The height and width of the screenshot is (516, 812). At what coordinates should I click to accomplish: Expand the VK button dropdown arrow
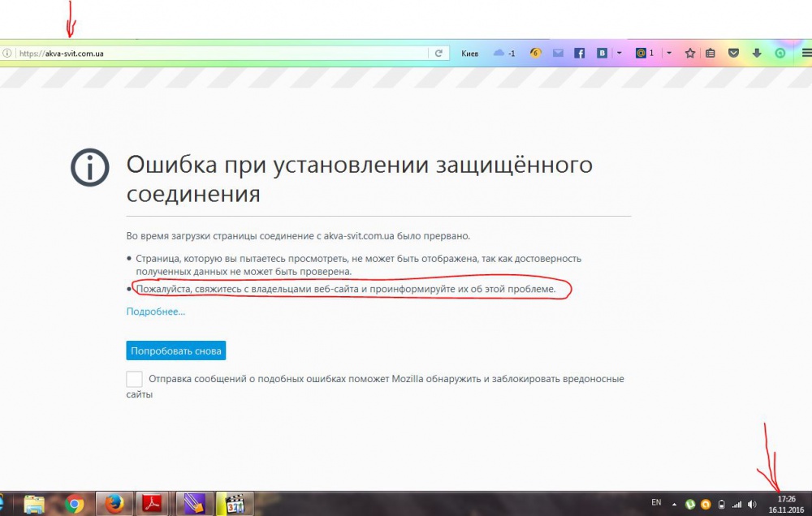coord(619,54)
